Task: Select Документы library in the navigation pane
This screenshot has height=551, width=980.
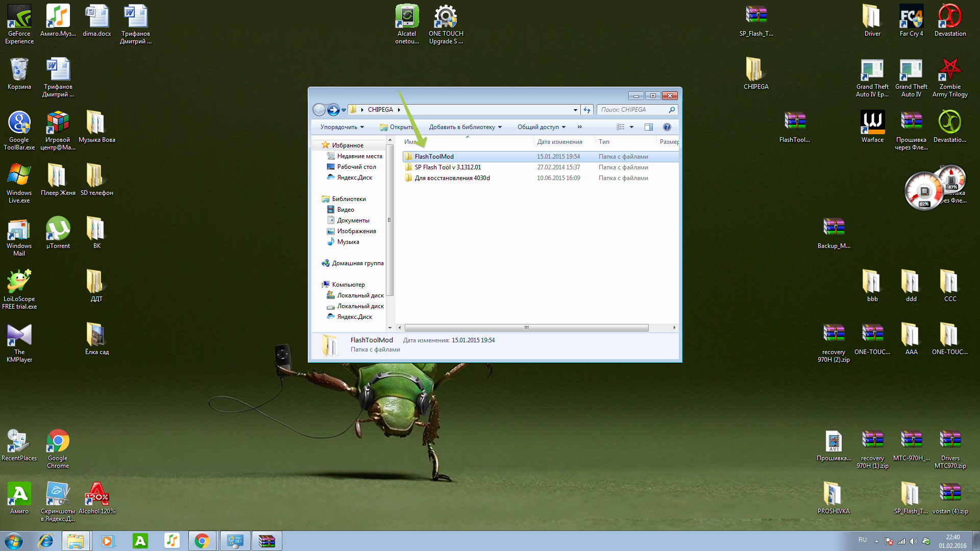Action: coord(353,220)
